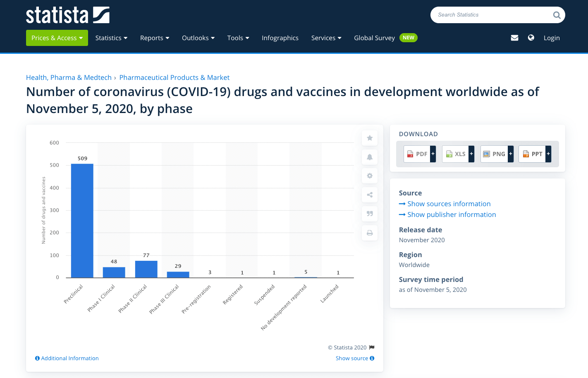588x378 pixels.
Task: Click the 'No development reported' axis label
Action: tap(284, 307)
